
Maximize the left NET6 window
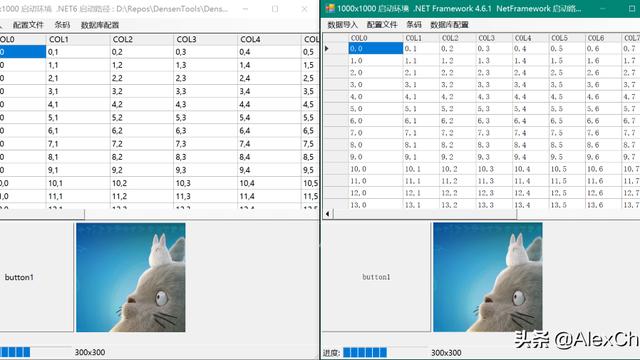coord(275,9)
